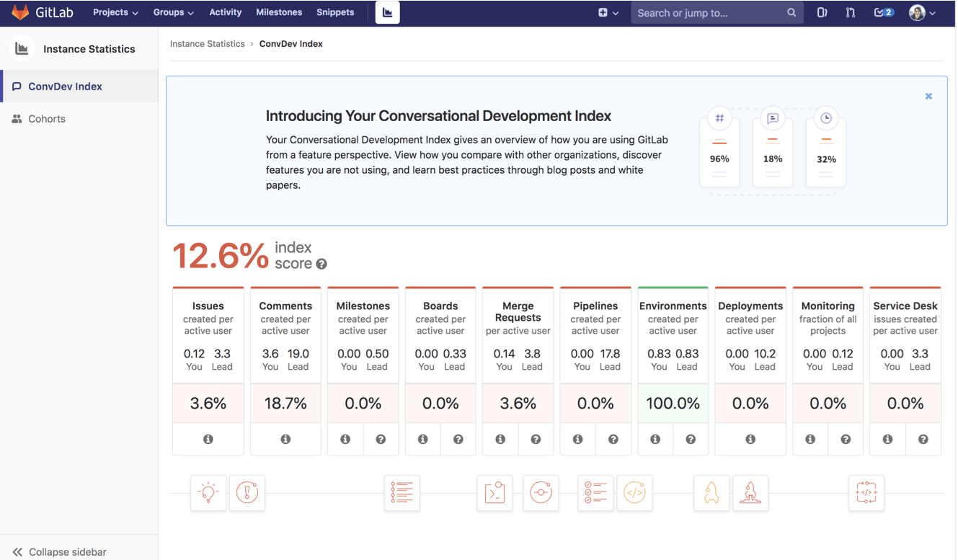Screen dimensions: 958x560
Task: Click the lightbulb idea stage icon
Action: coord(208,493)
